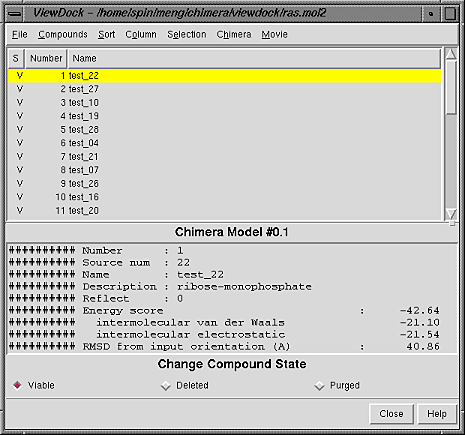
Task: Select the Viable radio button
Action: (17, 386)
